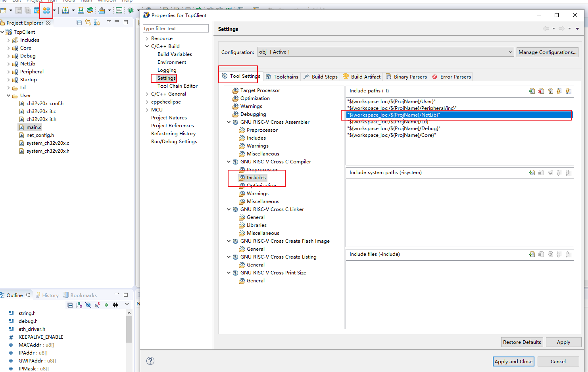Hide fields in Outline view
The width and height of the screenshot is (588, 372).
(x=88, y=305)
